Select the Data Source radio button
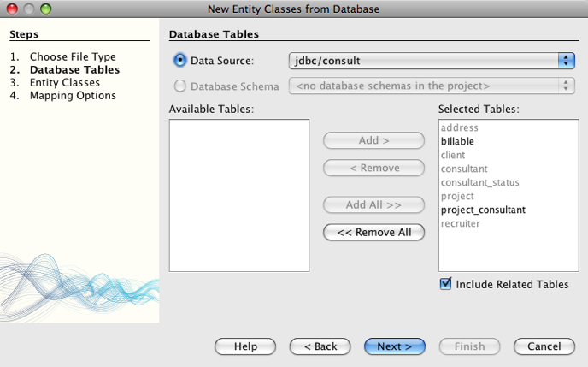The height and width of the screenshot is (367, 588). [179, 61]
